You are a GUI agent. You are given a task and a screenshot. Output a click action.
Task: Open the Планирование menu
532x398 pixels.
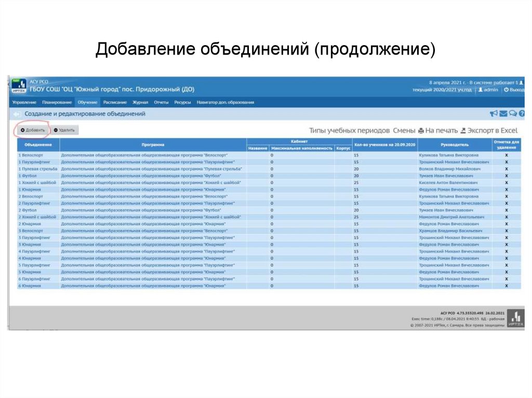(x=56, y=102)
